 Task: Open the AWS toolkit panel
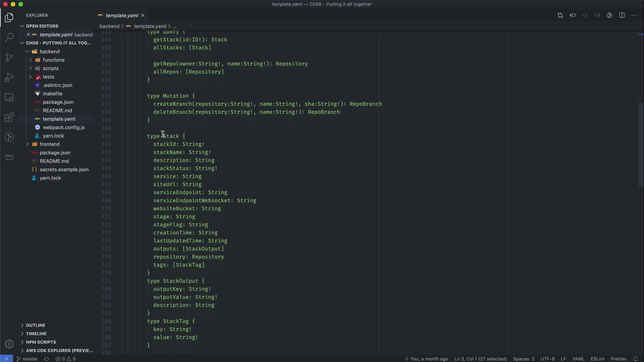tap(9, 157)
